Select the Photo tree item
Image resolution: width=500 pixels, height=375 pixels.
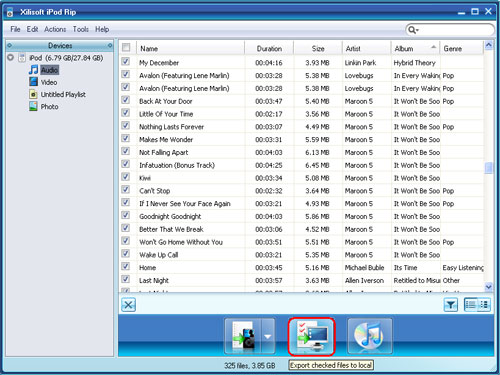(x=49, y=107)
